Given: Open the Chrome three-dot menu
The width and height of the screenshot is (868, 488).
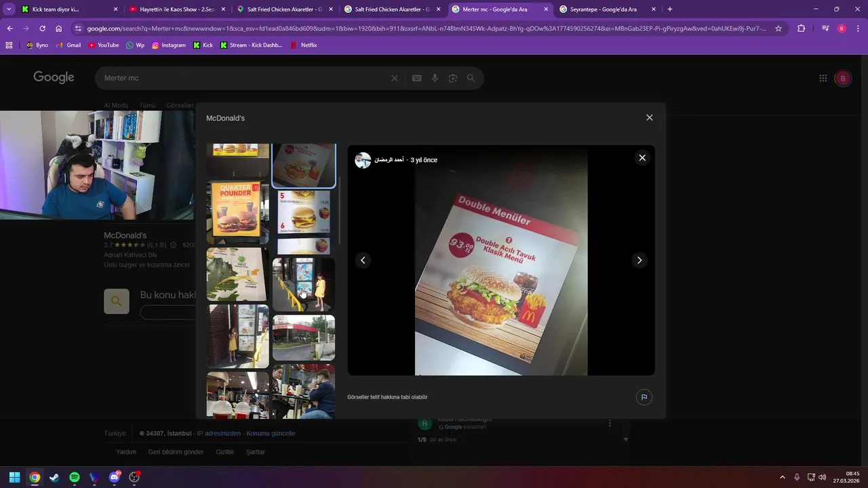Looking at the screenshot, I should click(x=858, y=28).
